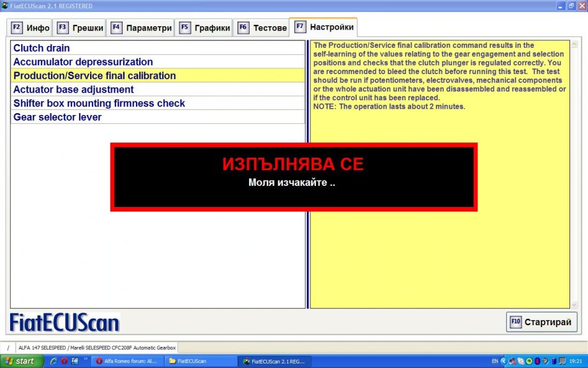
Task: Click the FiatECUScan title bar icon
Action: click(5, 6)
